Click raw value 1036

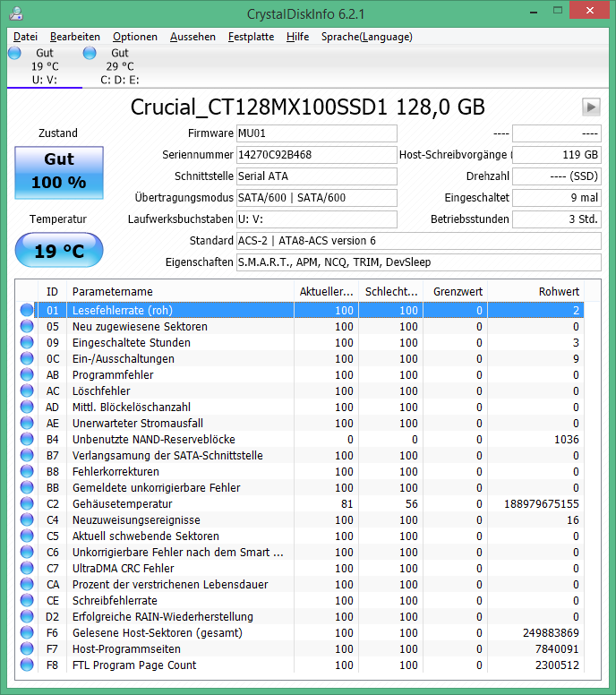tap(567, 439)
